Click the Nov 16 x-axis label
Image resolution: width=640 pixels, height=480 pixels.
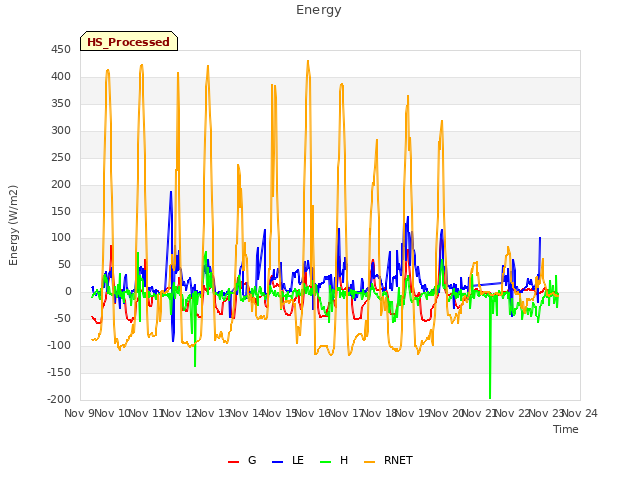point(313,413)
